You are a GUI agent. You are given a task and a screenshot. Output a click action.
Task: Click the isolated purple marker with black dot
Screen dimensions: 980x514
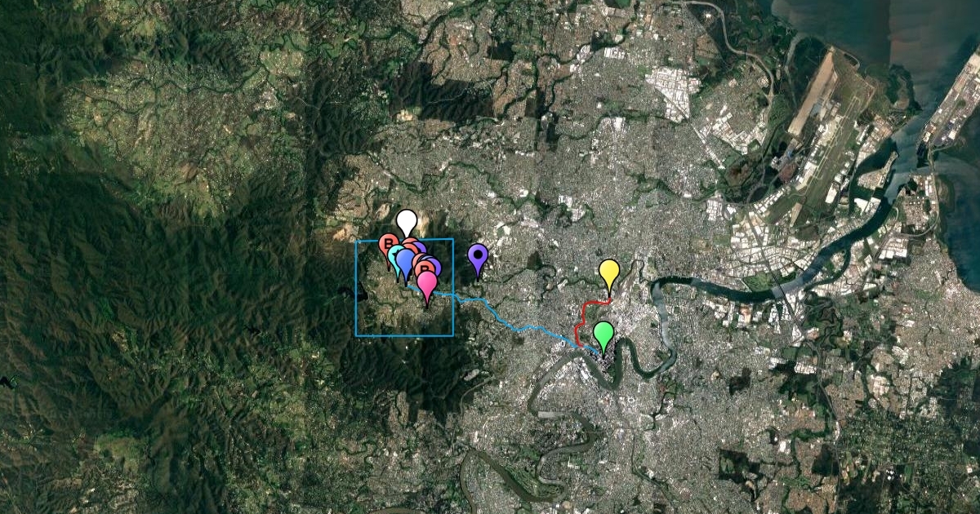(x=478, y=255)
